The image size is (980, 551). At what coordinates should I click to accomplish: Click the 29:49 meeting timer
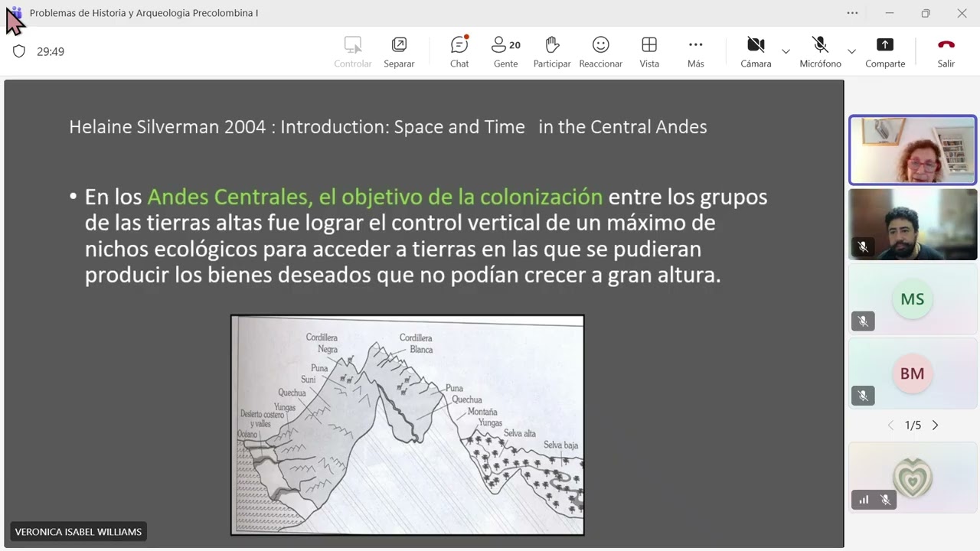pos(51,51)
